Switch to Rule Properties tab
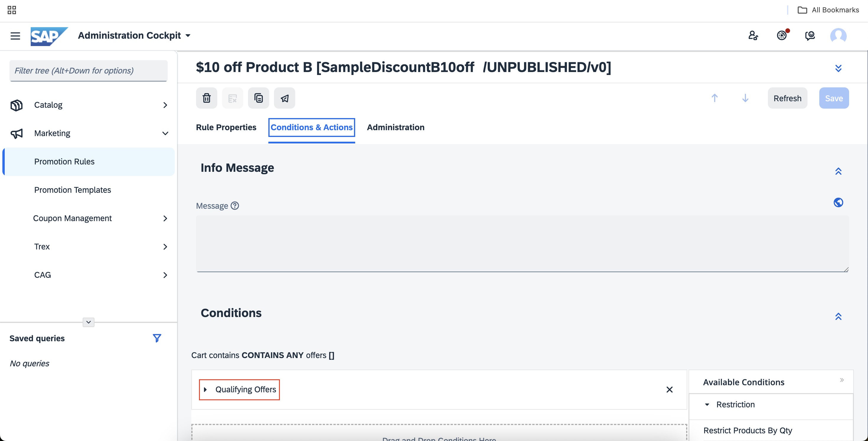 (226, 127)
